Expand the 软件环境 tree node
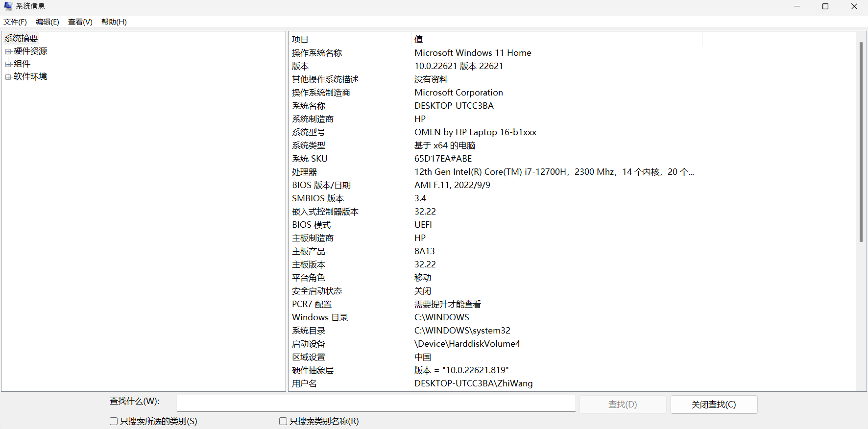 tap(8, 77)
